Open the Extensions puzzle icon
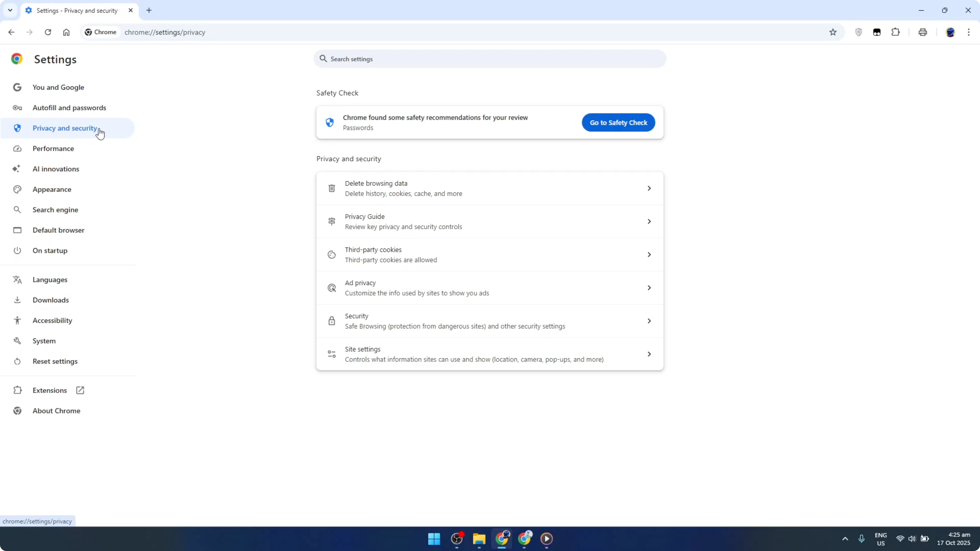Viewport: 980px width, 551px height. click(x=896, y=32)
